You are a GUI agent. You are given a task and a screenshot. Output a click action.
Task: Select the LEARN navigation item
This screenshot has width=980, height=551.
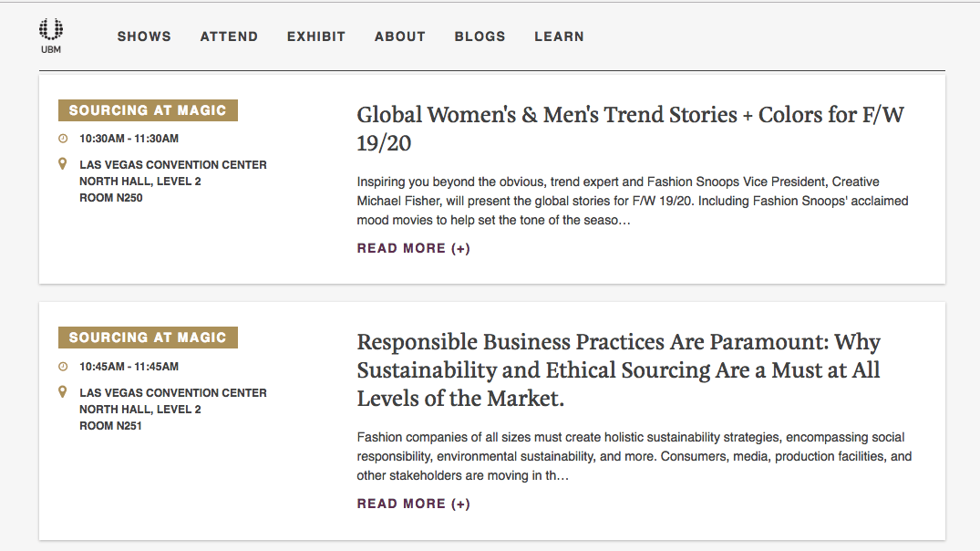559,36
